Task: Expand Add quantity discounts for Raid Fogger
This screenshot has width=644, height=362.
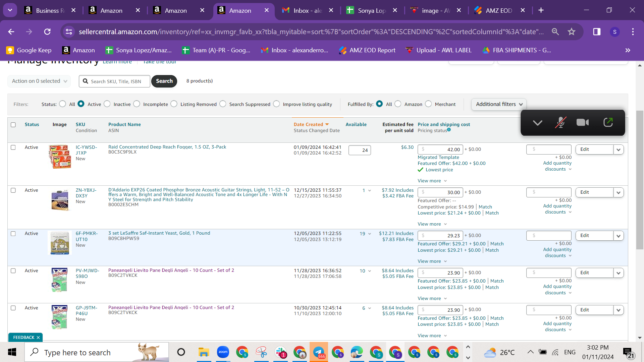Action: [557, 166]
